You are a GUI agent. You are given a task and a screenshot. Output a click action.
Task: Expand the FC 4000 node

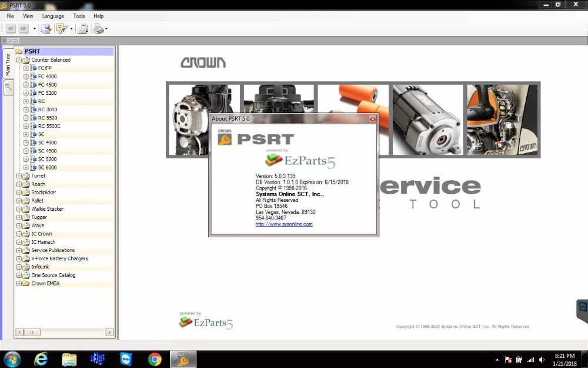click(26, 77)
